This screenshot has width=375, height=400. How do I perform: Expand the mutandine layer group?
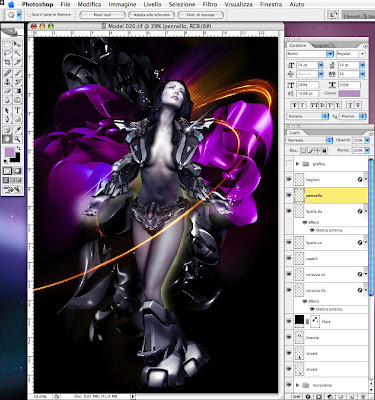pyautogui.click(x=298, y=385)
